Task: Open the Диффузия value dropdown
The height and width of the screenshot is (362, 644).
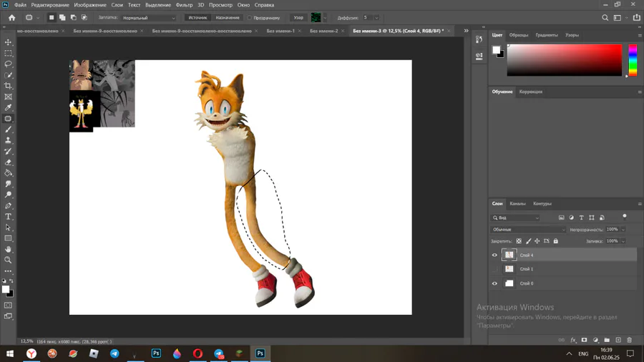Action: (x=376, y=18)
